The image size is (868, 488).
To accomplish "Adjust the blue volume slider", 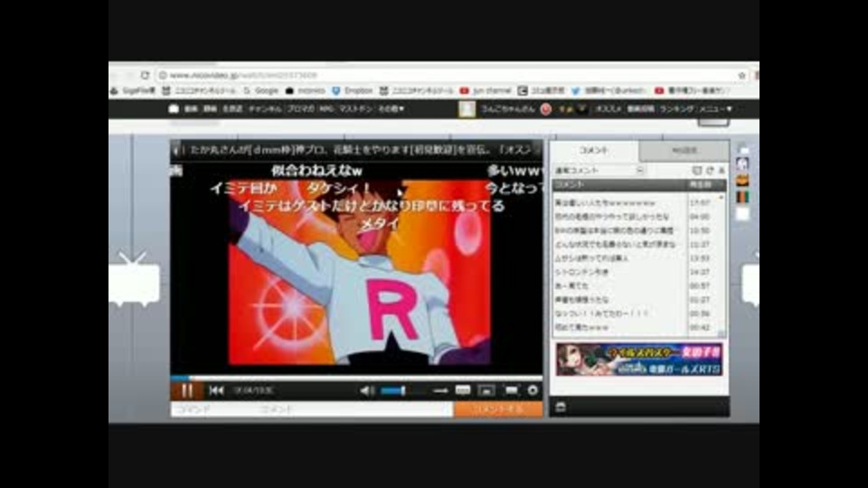I will pos(394,391).
